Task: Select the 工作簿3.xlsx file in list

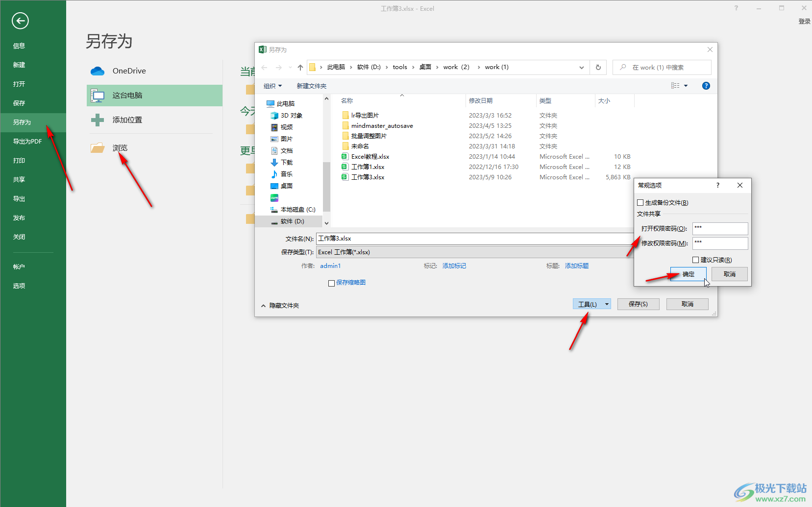Action: 363,177
